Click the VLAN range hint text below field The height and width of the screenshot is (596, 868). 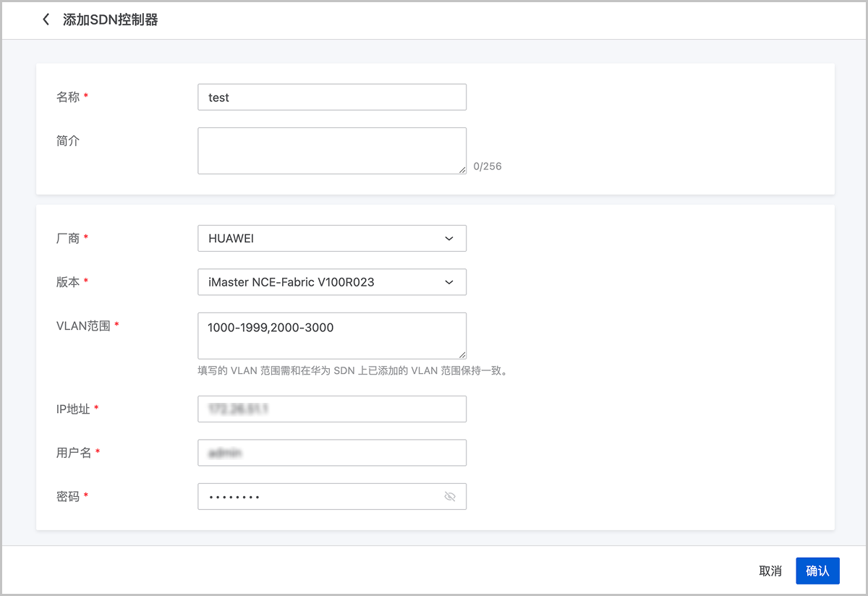pyautogui.click(x=352, y=372)
